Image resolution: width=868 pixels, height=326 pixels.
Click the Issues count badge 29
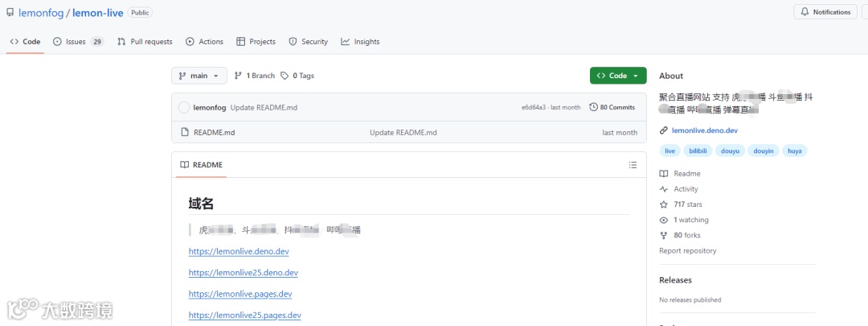[x=97, y=42]
